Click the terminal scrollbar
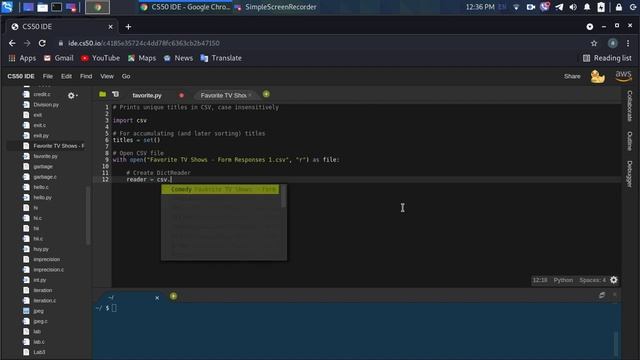 tap(616, 343)
